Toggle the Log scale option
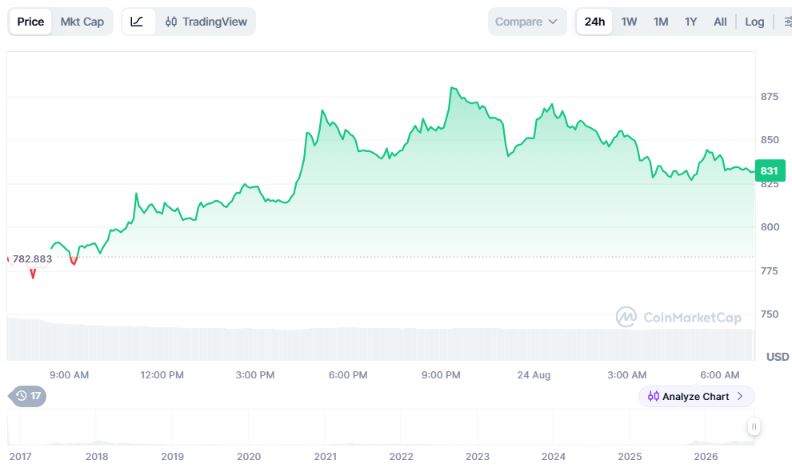Screen dimensions: 792x468 [754, 22]
